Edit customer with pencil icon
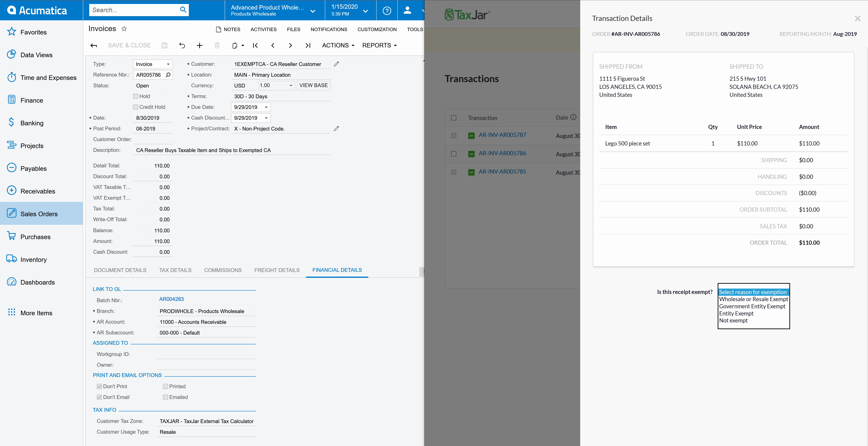This screenshot has width=868, height=446. (x=336, y=64)
